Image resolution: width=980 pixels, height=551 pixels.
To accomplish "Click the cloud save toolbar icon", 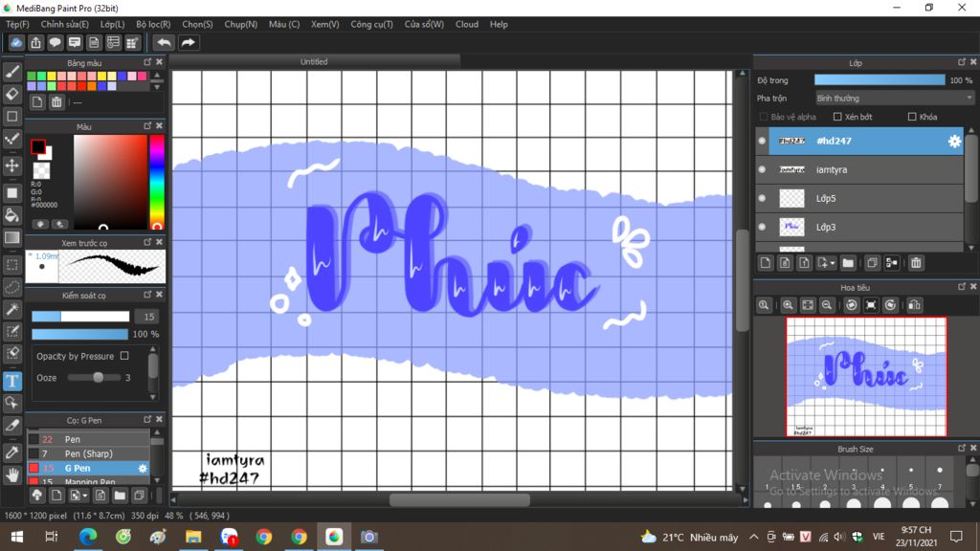I will click(16, 42).
